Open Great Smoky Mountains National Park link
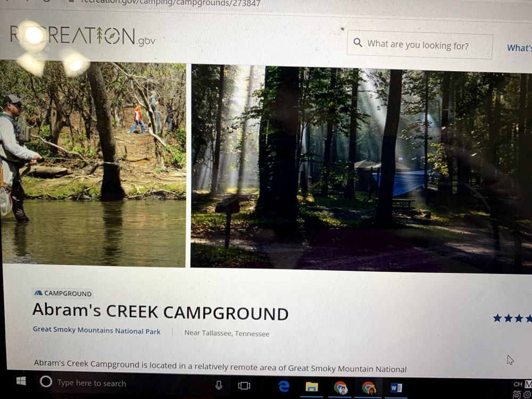 tap(97, 330)
